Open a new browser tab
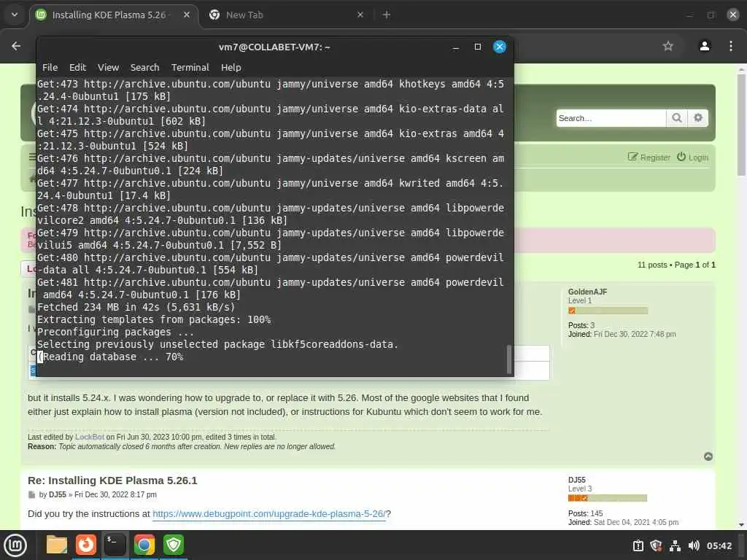The width and height of the screenshot is (747, 560). coord(387,15)
